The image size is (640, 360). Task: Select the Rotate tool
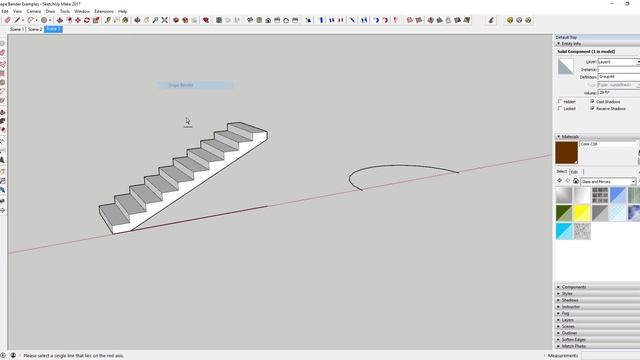[x=87, y=20]
